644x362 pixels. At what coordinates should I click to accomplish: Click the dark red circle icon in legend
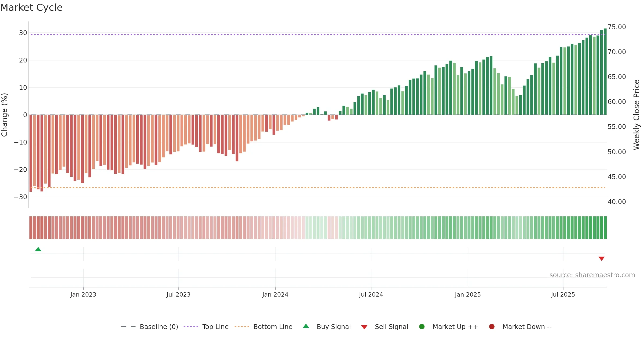click(492, 327)
